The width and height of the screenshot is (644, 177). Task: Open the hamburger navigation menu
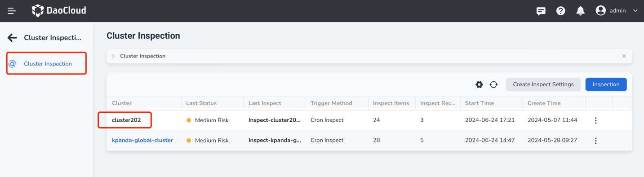click(12, 11)
